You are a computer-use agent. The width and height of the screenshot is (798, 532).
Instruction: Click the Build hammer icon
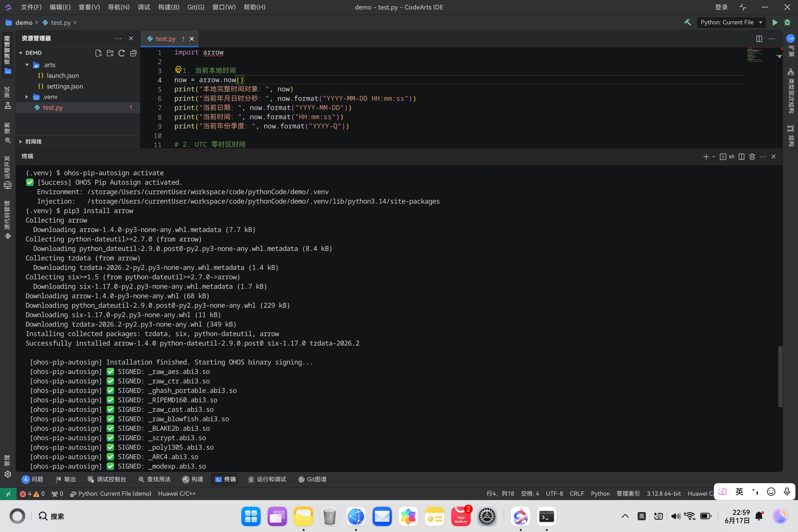688,23
